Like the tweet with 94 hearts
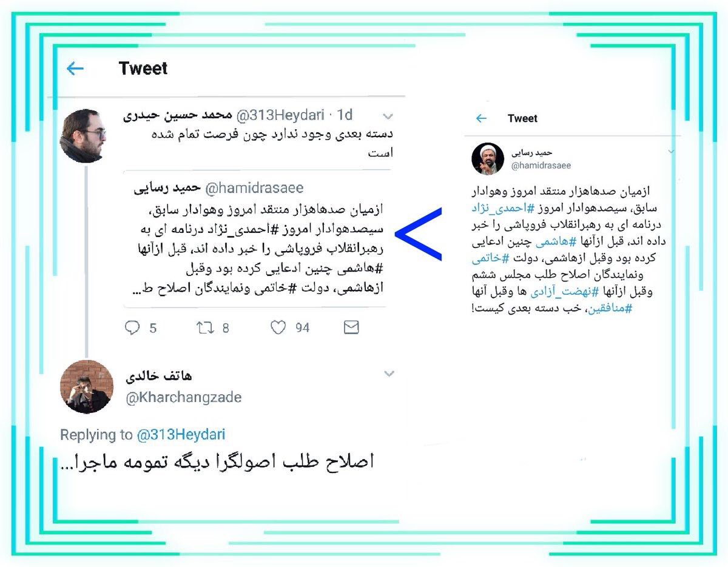The width and height of the screenshot is (728, 567). point(278,328)
